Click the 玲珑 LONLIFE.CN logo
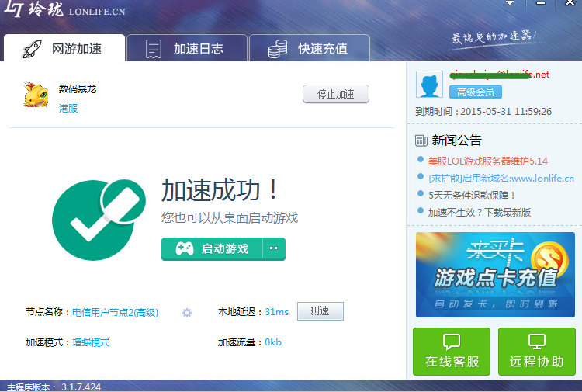Viewport: 582px width, 392px height. 64,9
